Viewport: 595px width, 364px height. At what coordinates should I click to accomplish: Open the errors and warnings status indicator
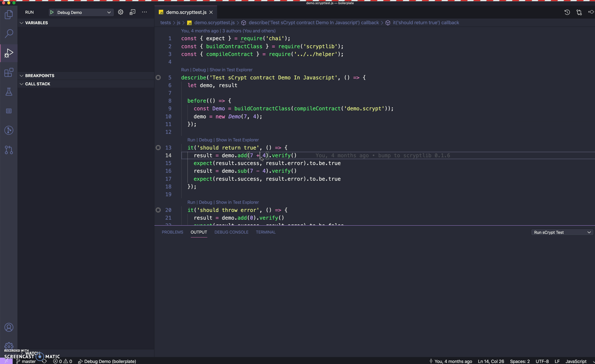(62, 361)
